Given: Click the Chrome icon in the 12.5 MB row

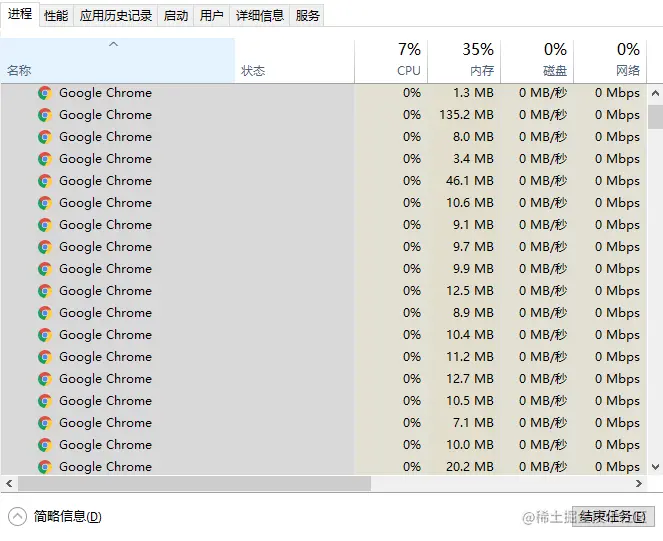Looking at the screenshot, I should [x=45, y=291].
